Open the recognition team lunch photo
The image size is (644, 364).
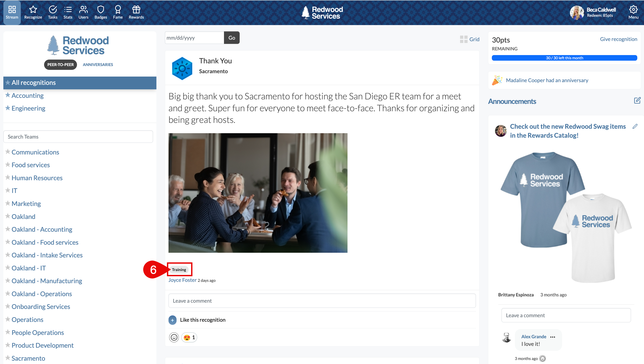tap(258, 193)
